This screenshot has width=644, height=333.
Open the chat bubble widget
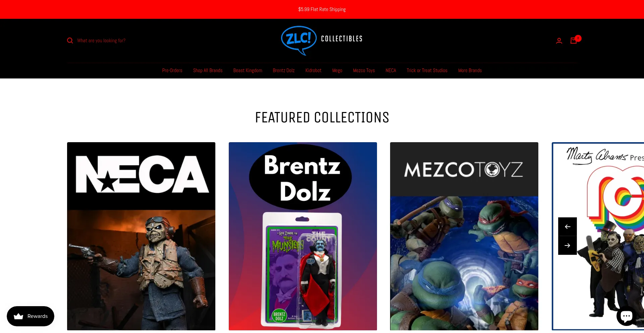coord(626,316)
